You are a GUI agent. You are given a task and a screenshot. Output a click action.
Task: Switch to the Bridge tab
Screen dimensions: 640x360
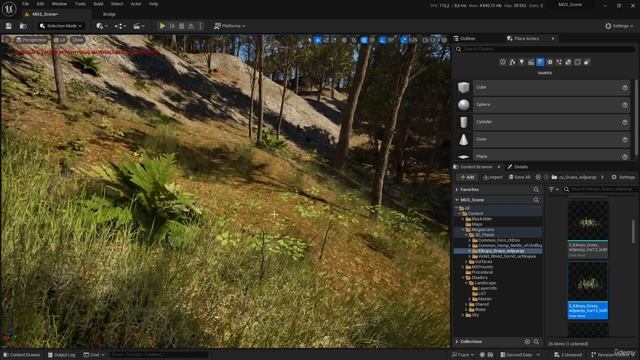(109, 14)
